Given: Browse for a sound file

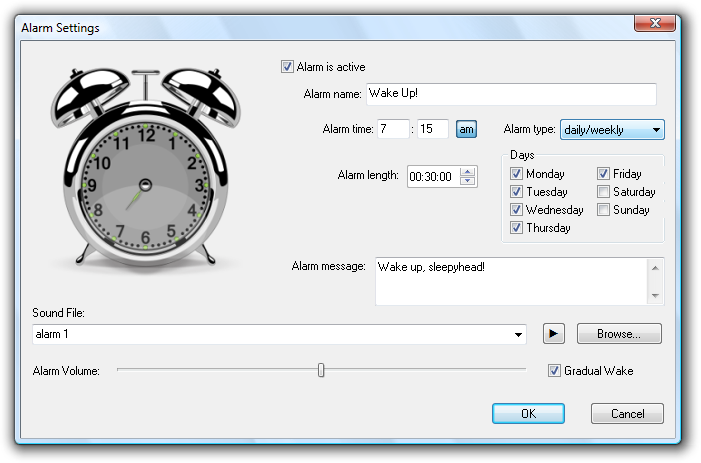Looking at the screenshot, I should pos(626,334).
